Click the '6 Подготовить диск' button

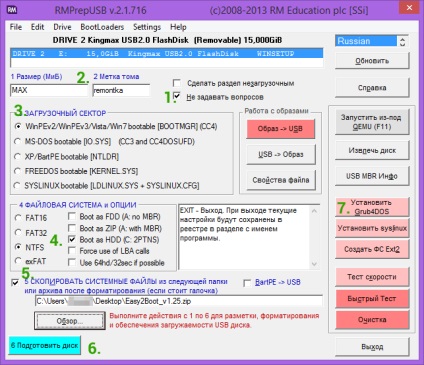(44, 345)
